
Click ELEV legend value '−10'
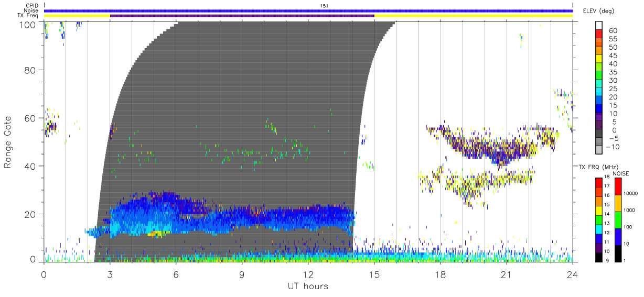[614, 147]
